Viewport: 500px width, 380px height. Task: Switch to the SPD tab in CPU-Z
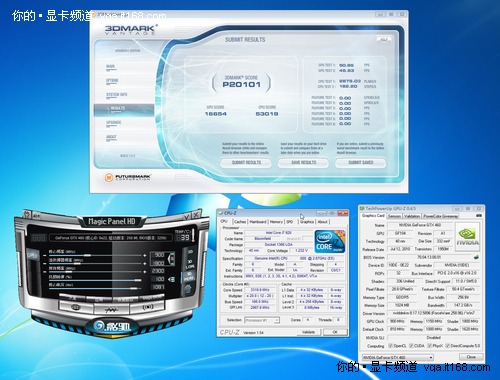(x=290, y=222)
